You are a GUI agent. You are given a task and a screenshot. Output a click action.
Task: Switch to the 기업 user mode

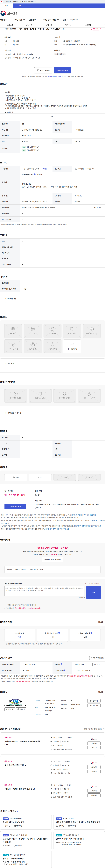click(x=20, y=6)
